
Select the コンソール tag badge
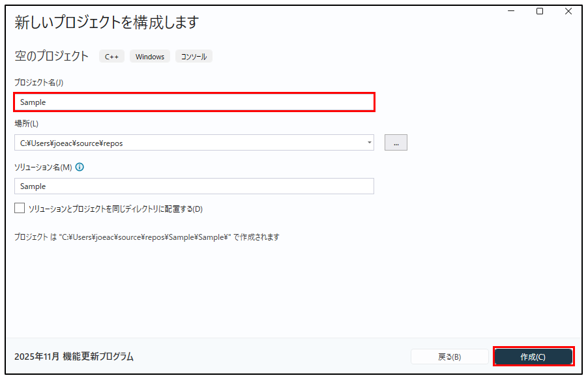(x=194, y=57)
